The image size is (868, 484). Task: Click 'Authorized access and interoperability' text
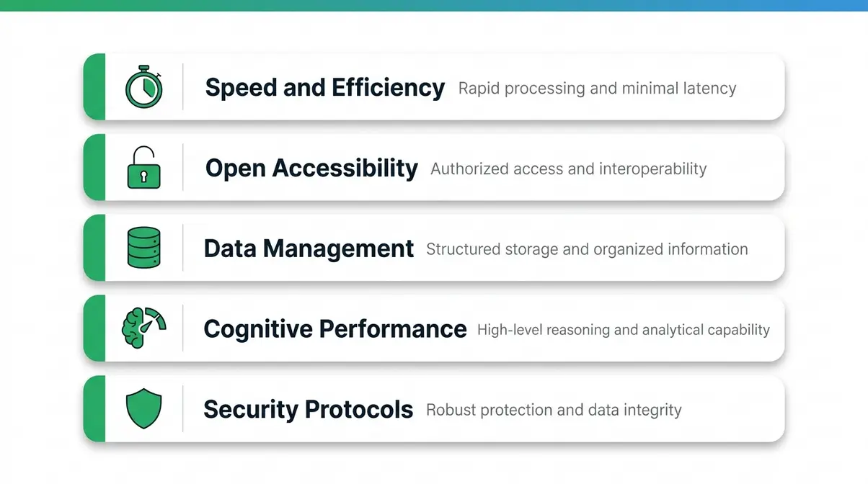point(569,169)
